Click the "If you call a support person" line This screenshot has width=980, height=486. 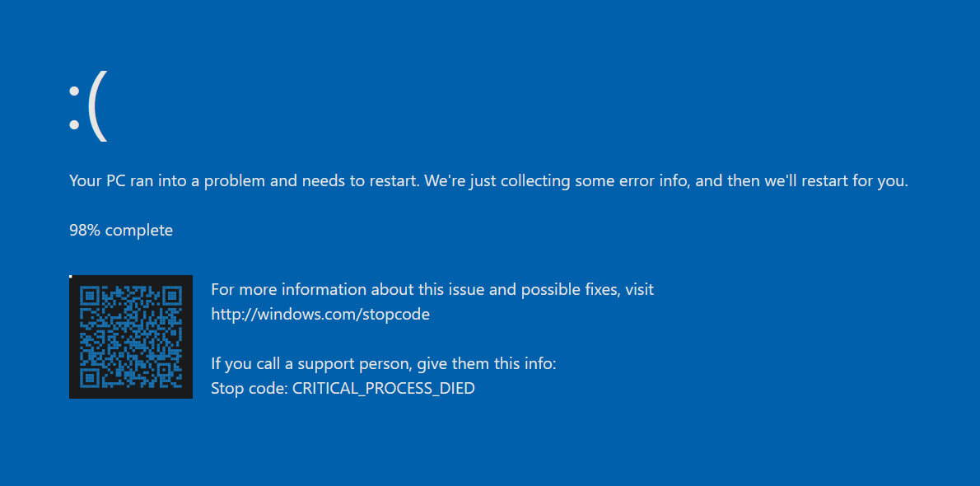[384, 363]
